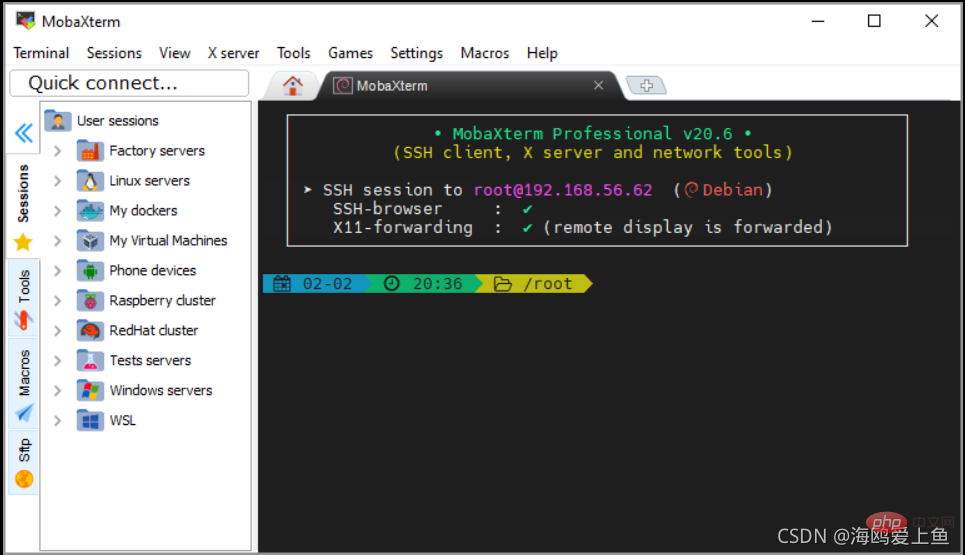Click the Linux servers penguin icon
This screenshot has width=965, height=555.
[x=90, y=181]
